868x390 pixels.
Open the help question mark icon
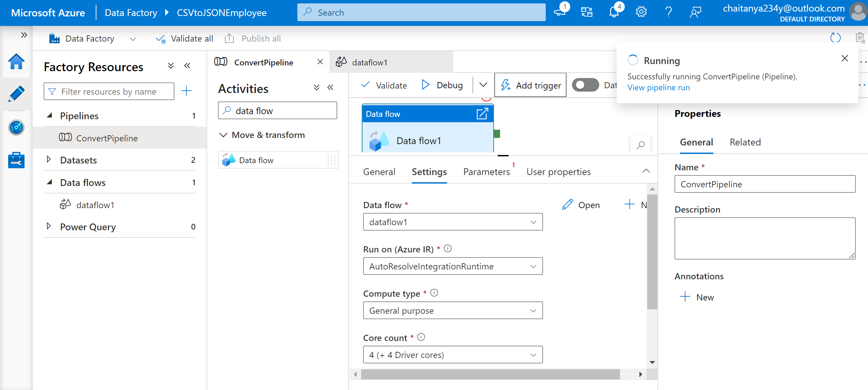click(668, 12)
